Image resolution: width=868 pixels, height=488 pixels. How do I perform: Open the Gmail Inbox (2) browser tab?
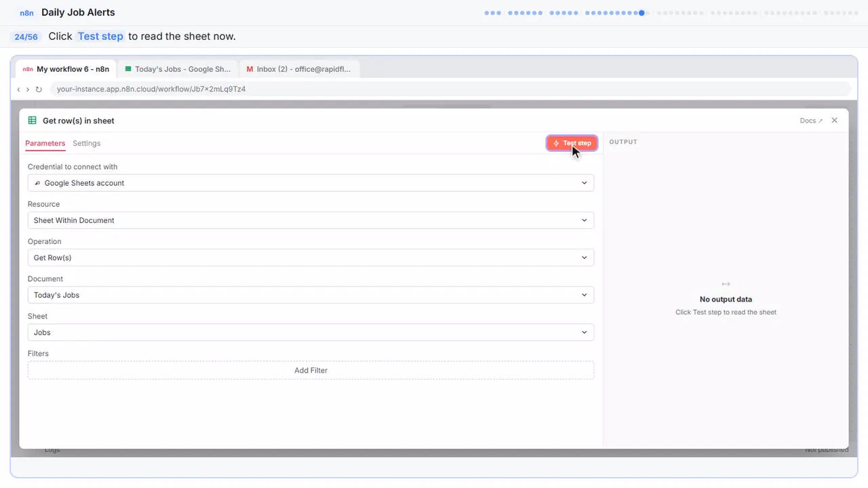[299, 69]
